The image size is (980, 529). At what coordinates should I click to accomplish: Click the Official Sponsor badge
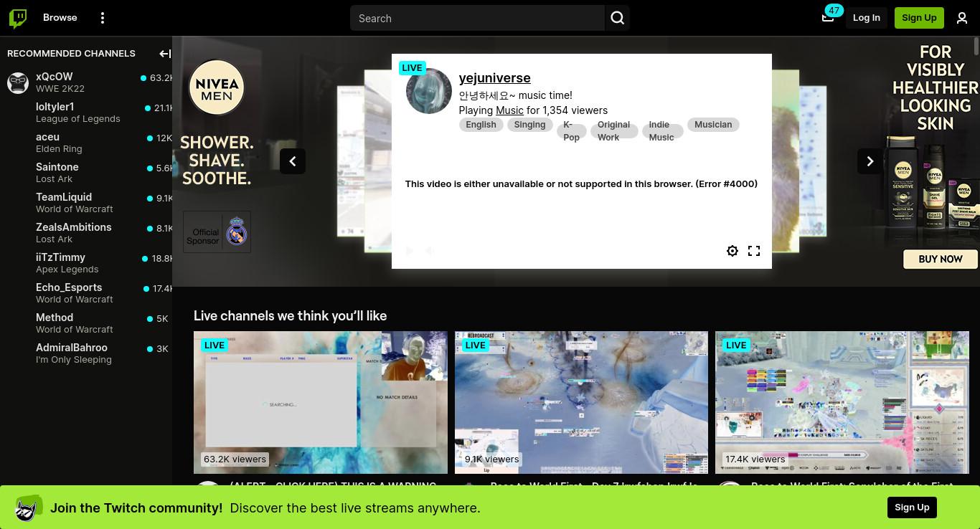(x=217, y=232)
